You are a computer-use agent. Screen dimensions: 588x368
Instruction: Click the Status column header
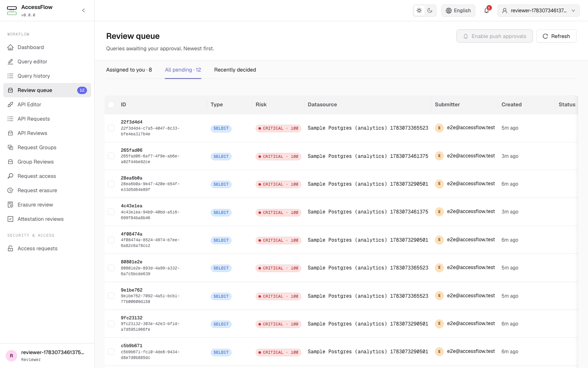[567, 105]
